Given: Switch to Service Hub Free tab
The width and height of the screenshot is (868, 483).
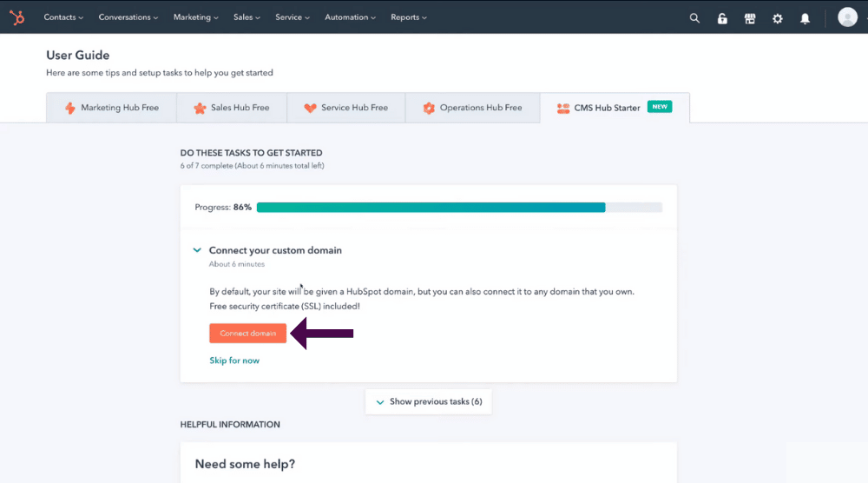Looking at the screenshot, I should pos(346,108).
